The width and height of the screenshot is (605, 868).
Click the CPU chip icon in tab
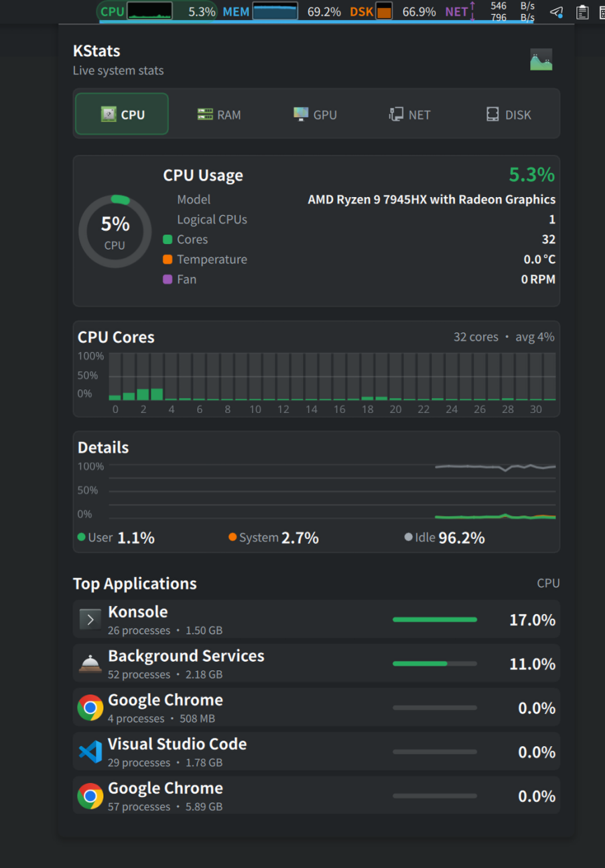pos(109,115)
